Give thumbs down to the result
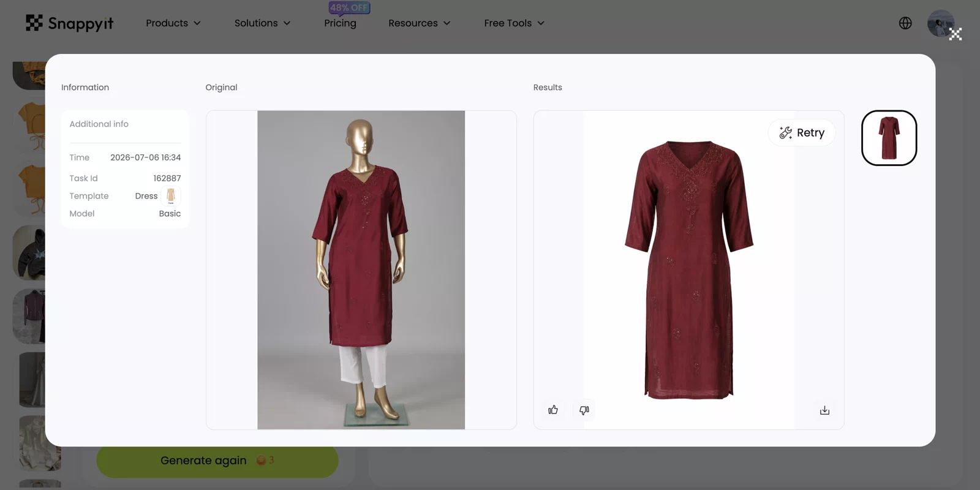Viewport: 980px width, 490px height. pyautogui.click(x=584, y=410)
